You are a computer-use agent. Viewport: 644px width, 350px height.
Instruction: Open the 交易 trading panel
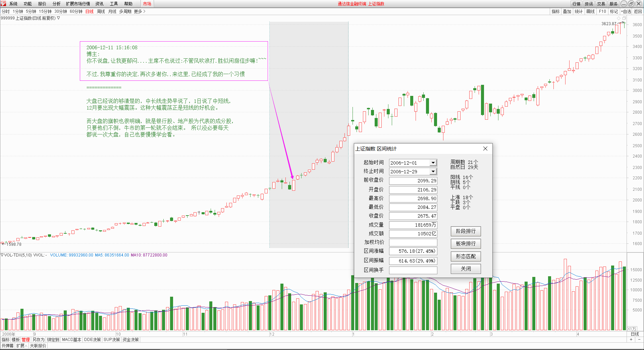coord(601,4)
